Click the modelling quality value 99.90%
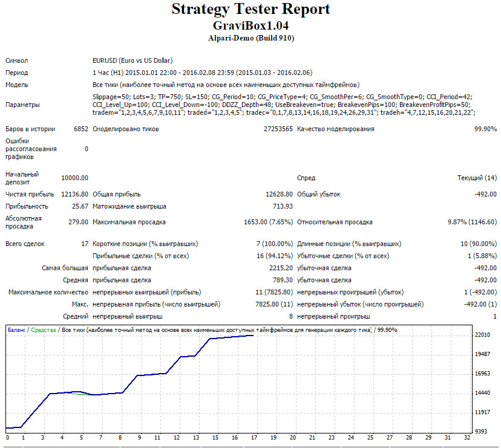501x448 pixels. [485, 129]
